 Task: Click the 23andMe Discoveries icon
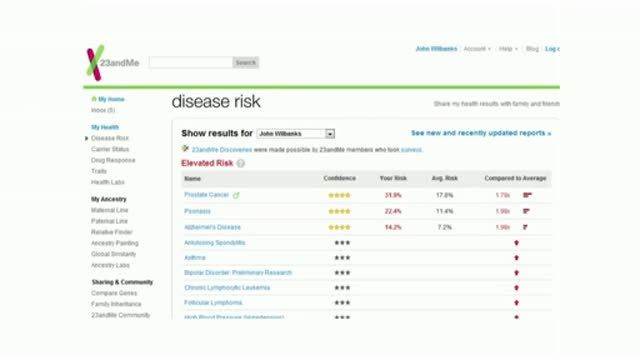[x=185, y=149]
